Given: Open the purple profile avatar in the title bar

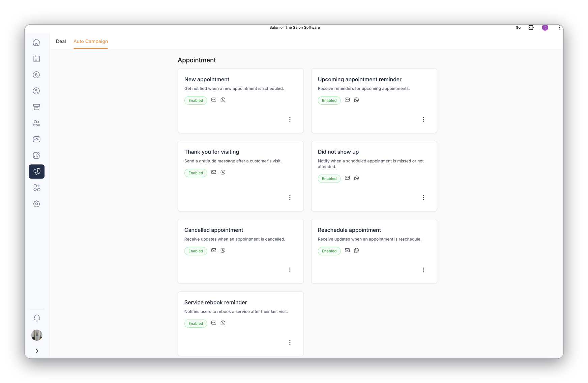Looking at the screenshot, I should point(545,28).
